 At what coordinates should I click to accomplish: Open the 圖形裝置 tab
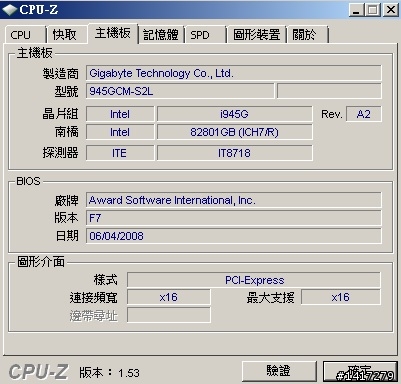256,35
